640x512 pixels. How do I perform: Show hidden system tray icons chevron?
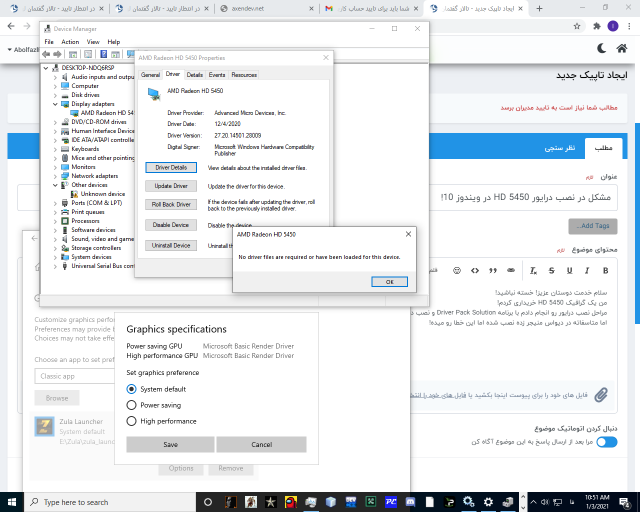[x=533, y=502]
